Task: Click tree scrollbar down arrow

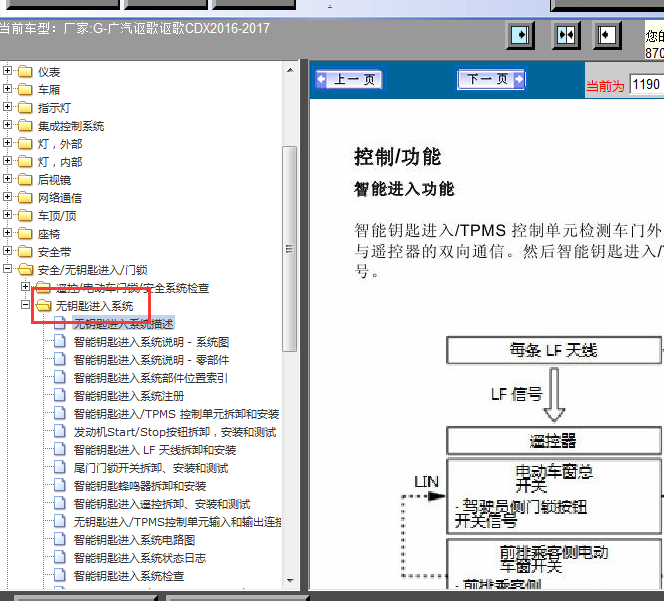Action: click(290, 581)
